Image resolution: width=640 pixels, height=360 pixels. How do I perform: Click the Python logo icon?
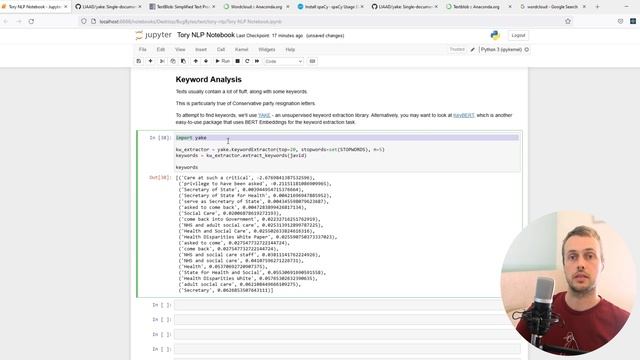click(495, 36)
